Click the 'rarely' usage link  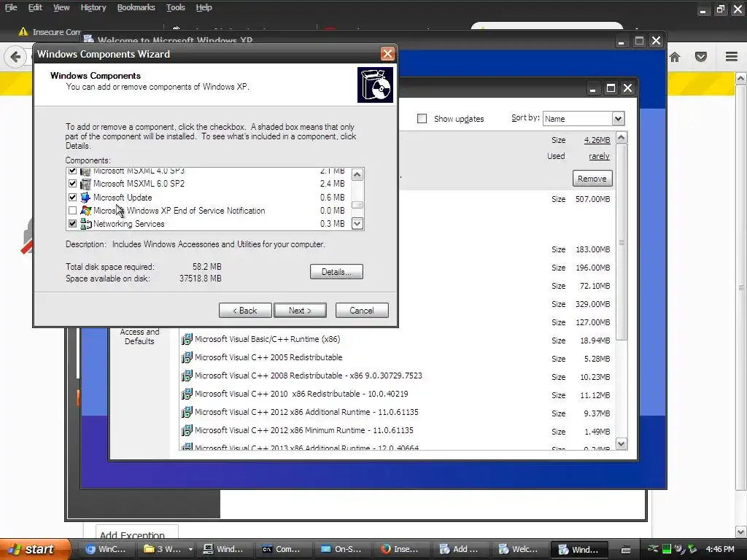(x=599, y=156)
